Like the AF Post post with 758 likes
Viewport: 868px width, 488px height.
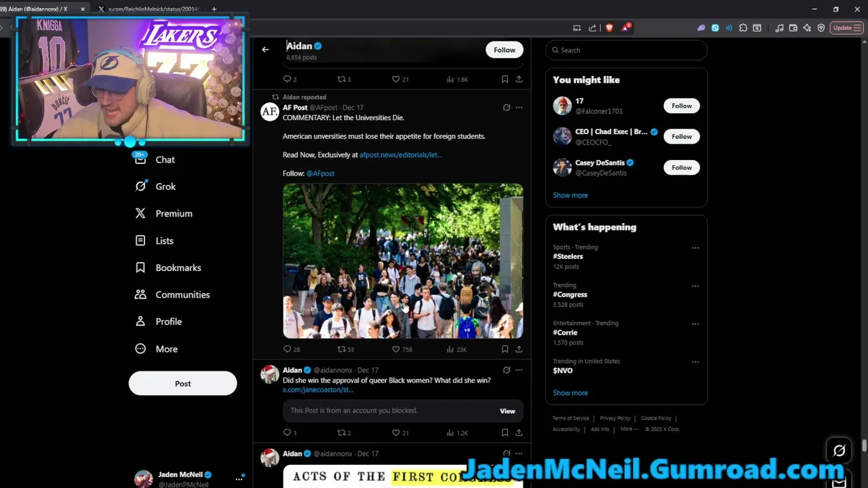(x=401, y=350)
